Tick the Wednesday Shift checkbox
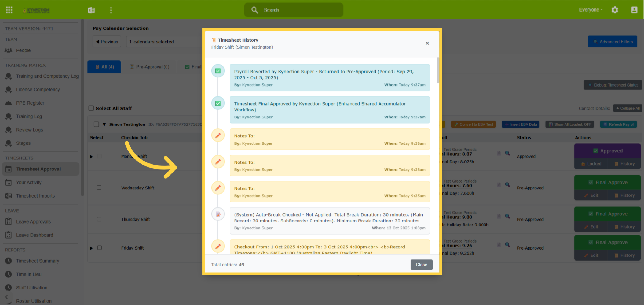Image resolution: width=644 pixels, height=305 pixels. [99, 188]
